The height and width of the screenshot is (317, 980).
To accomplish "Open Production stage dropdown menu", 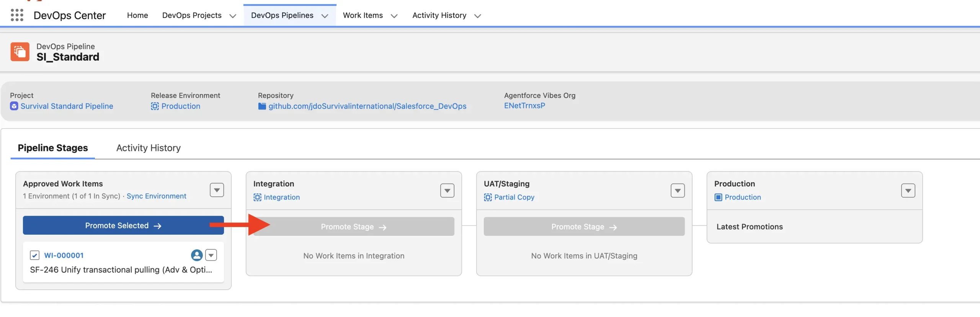I will pos(908,190).
